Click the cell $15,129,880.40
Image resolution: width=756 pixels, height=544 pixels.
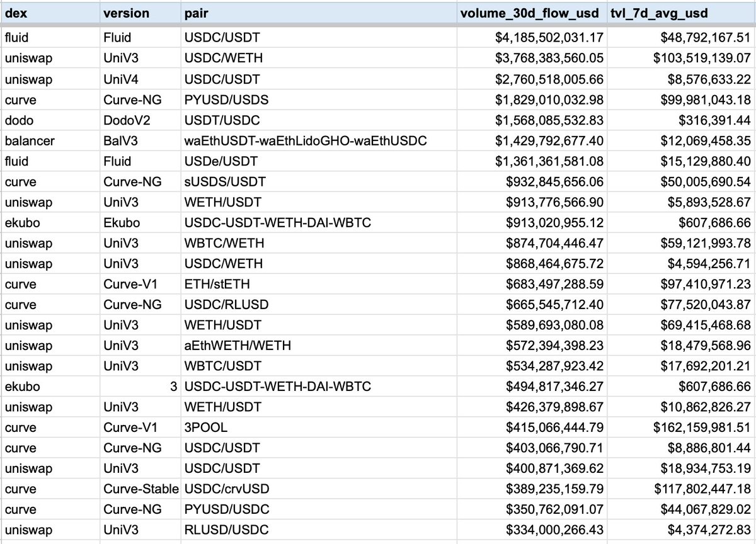pos(682,161)
